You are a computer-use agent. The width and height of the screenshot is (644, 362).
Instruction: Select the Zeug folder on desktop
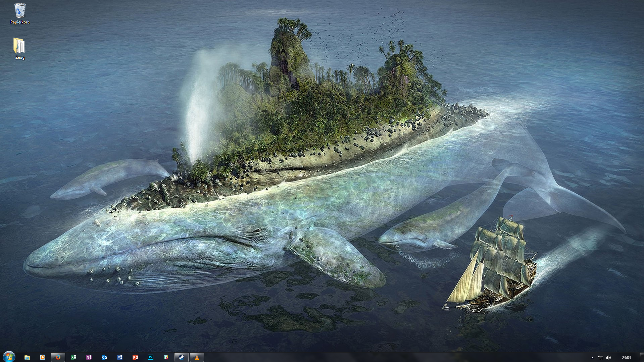click(20, 49)
